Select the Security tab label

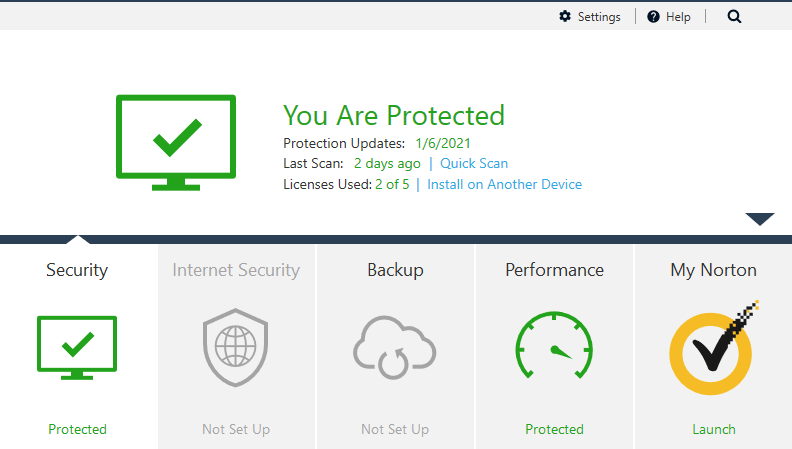click(77, 270)
